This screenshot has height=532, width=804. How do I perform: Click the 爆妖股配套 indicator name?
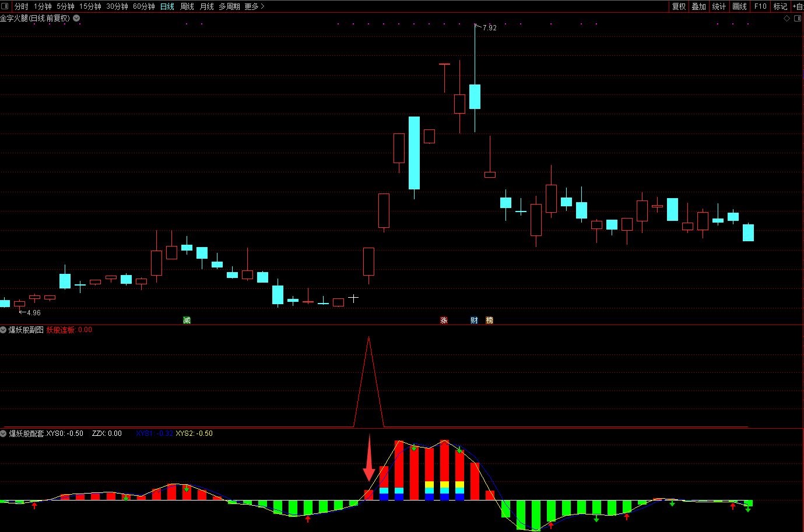point(26,434)
